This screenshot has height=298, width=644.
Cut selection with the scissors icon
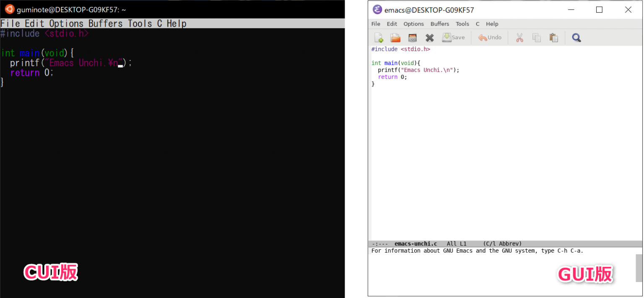(519, 37)
